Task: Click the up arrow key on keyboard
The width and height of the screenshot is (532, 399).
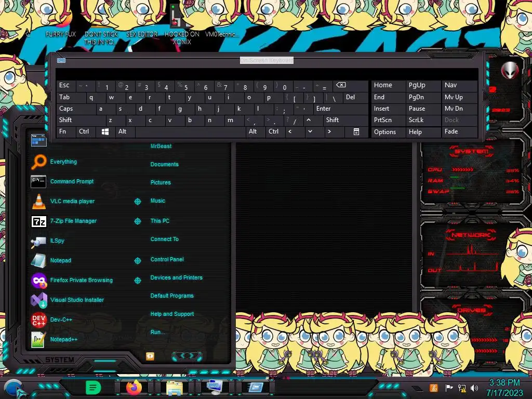Action: point(309,120)
